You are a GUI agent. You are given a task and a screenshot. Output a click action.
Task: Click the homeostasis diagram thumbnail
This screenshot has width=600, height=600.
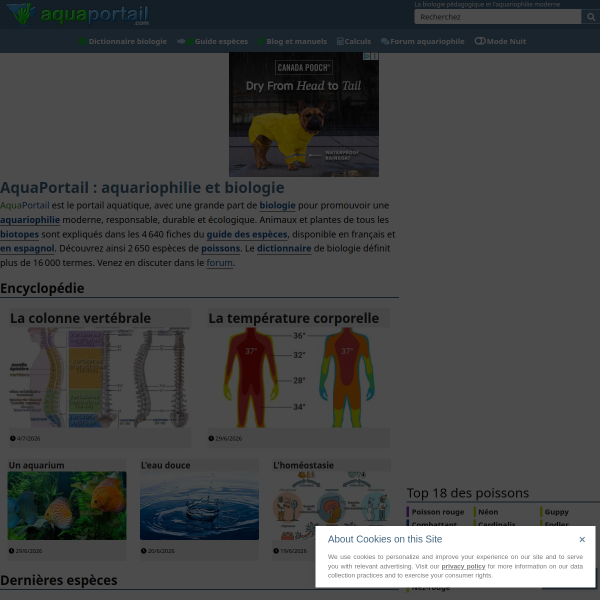[331, 505]
